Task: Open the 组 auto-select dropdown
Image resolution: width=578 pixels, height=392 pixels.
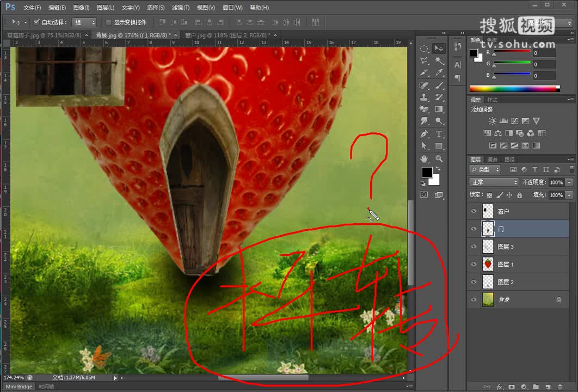Action: point(84,22)
